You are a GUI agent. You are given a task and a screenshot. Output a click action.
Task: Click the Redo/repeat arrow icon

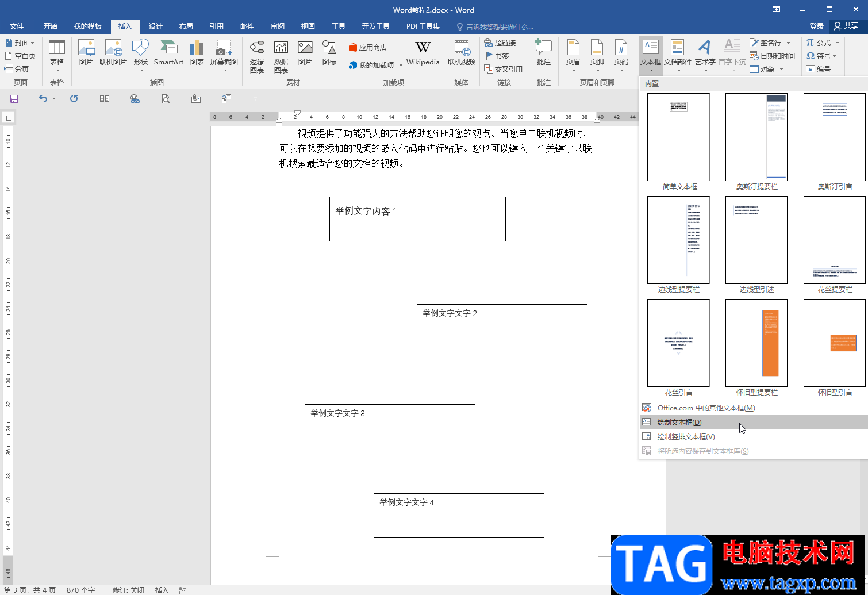[x=74, y=99]
